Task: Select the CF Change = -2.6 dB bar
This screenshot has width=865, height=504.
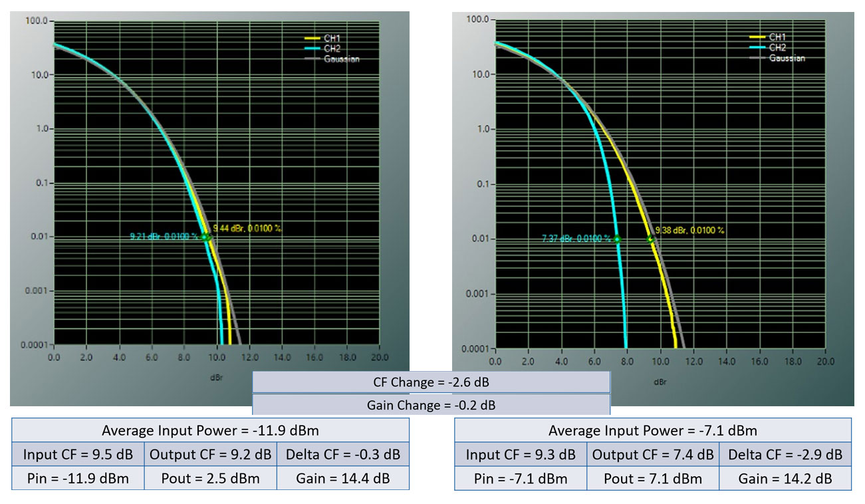Action: pyautogui.click(x=431, y=382)
